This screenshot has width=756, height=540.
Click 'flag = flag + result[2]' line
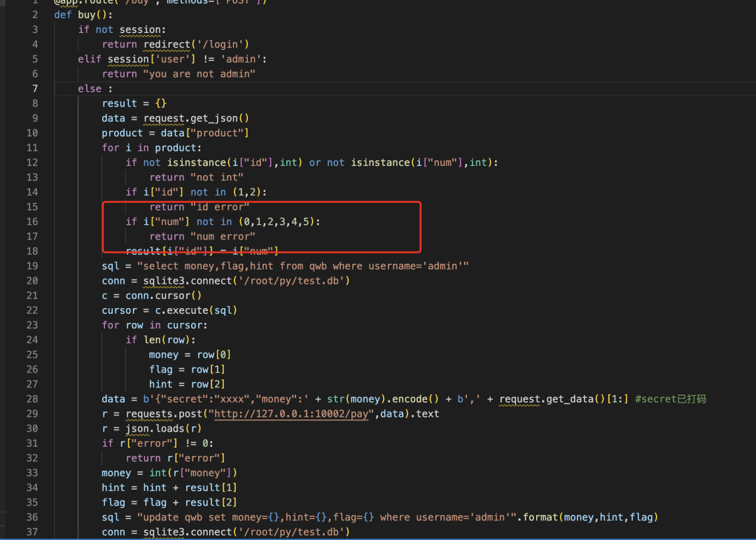pos(169,502)
